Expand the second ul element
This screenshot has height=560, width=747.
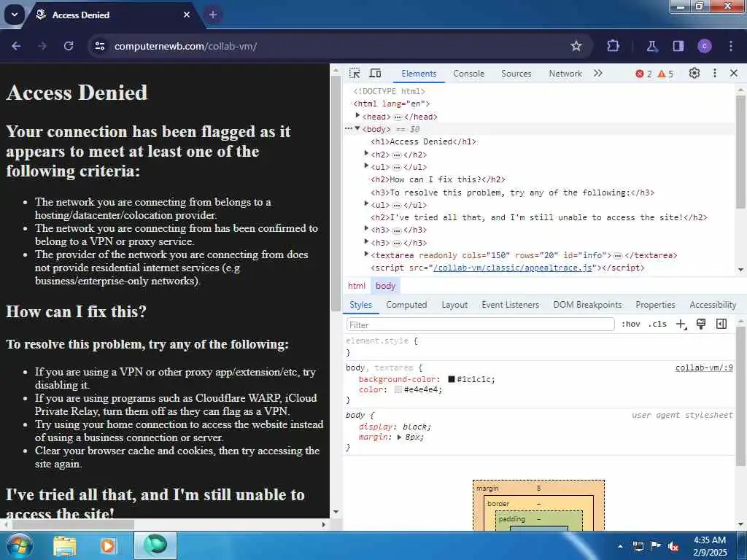[x=366, y=204]
